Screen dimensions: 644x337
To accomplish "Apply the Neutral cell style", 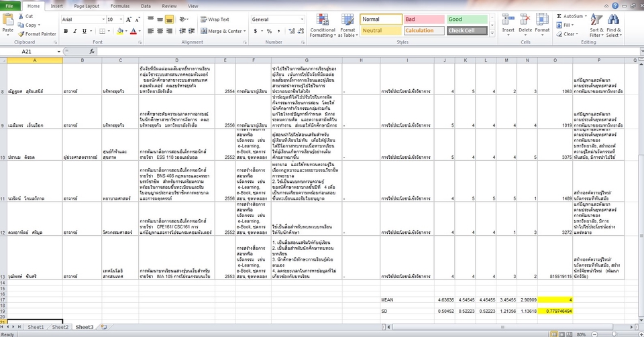I will [x=381, y=31].
